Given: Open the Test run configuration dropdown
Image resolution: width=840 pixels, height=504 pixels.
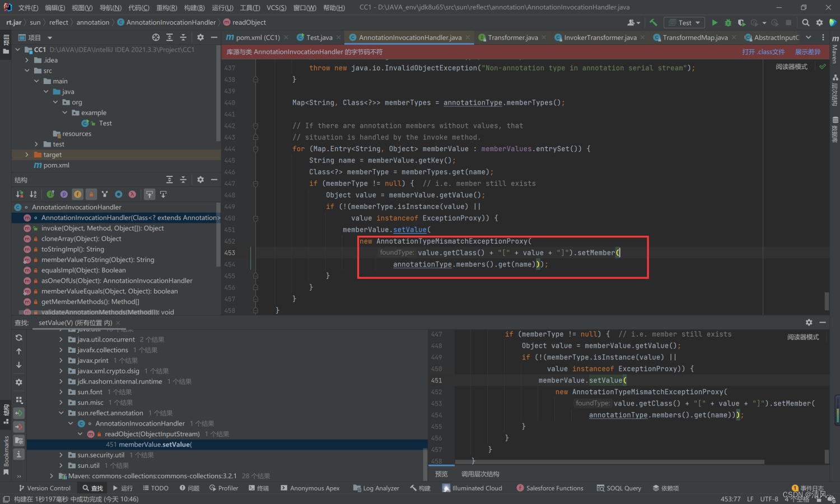Looking at the screenshot, I should click(685, 23).
